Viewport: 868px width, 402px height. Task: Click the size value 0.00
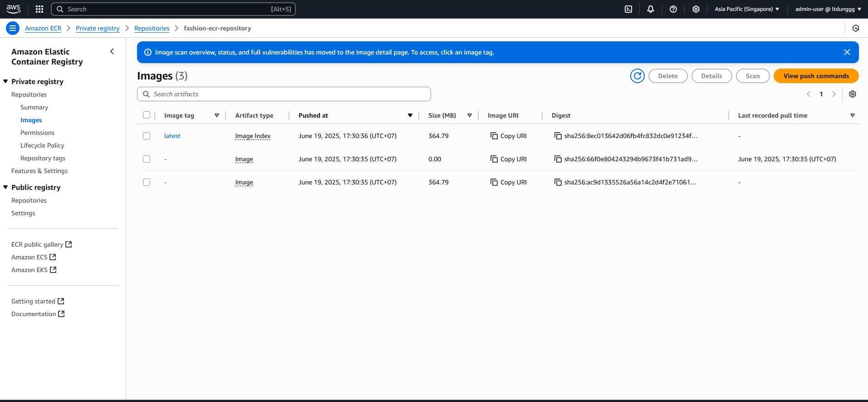[x=435, y=159]
